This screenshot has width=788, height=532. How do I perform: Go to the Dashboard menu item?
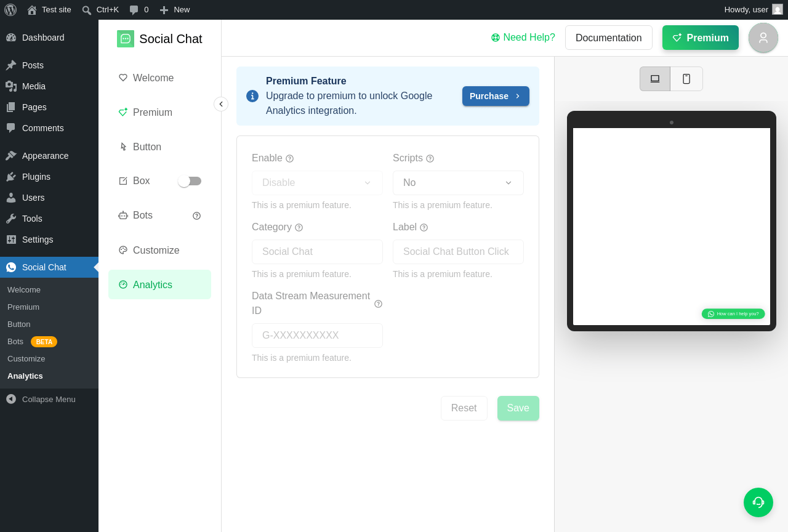(x=49, y=38)
